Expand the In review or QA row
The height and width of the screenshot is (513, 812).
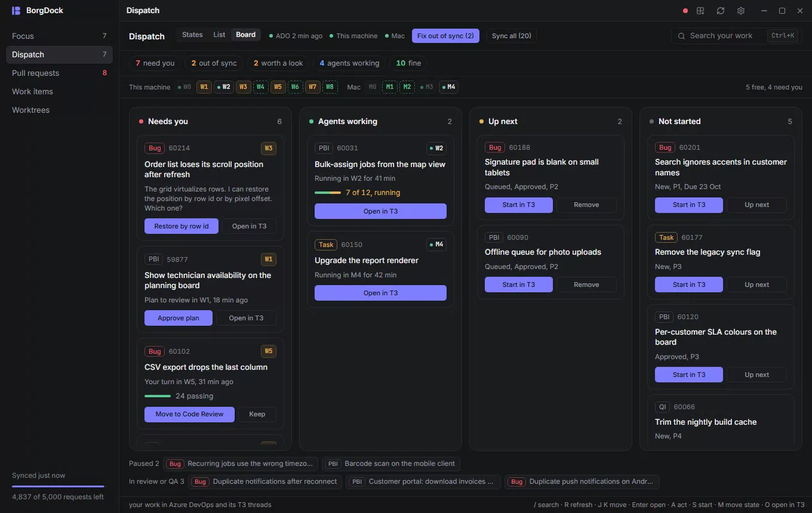coord(156,481)
